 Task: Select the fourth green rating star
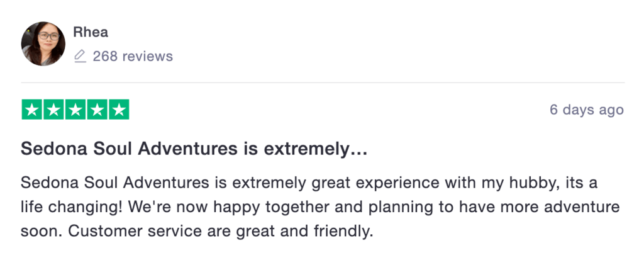coord(97,110)
